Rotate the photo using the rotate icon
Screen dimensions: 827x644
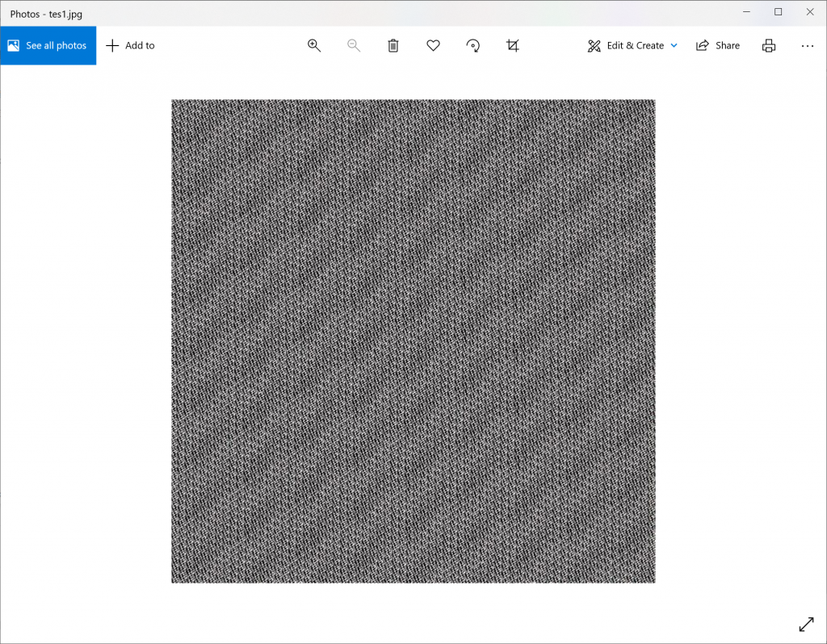coord(473,46)
